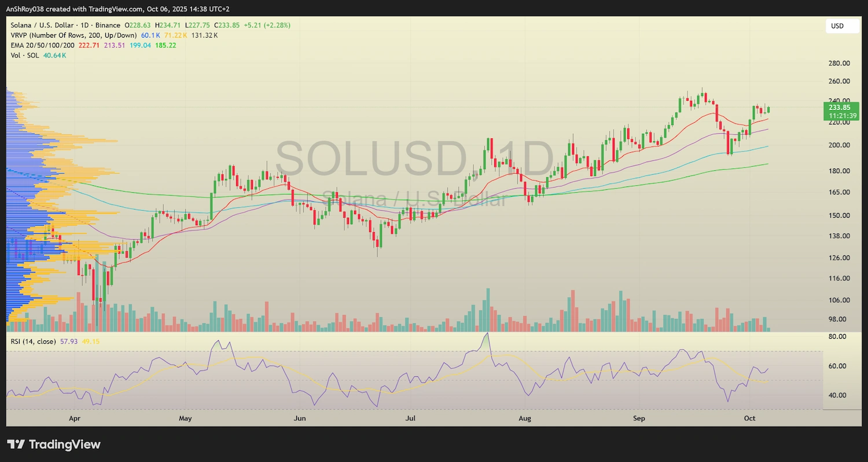The height and width of the screenshot is (462, 868).
Task: Select the Oct label on the time axis
Action: (749, 418)
